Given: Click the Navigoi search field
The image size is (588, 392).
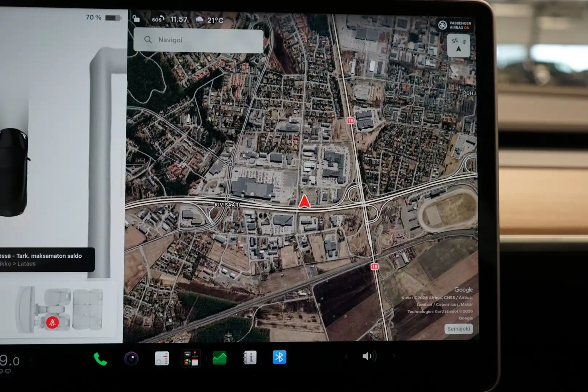Looking at the screenshot, I should click(198, 40).
